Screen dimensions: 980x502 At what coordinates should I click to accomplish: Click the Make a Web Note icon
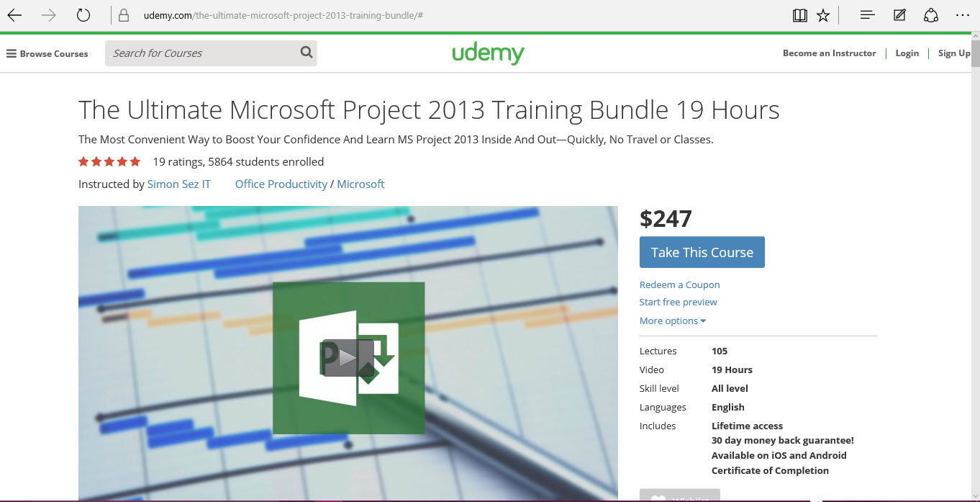click(899, 14)
